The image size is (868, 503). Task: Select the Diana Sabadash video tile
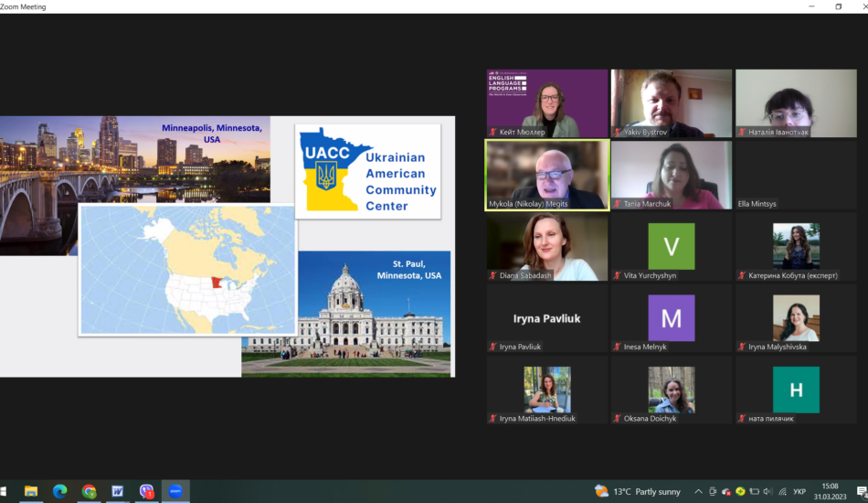(x=547, y=246)
